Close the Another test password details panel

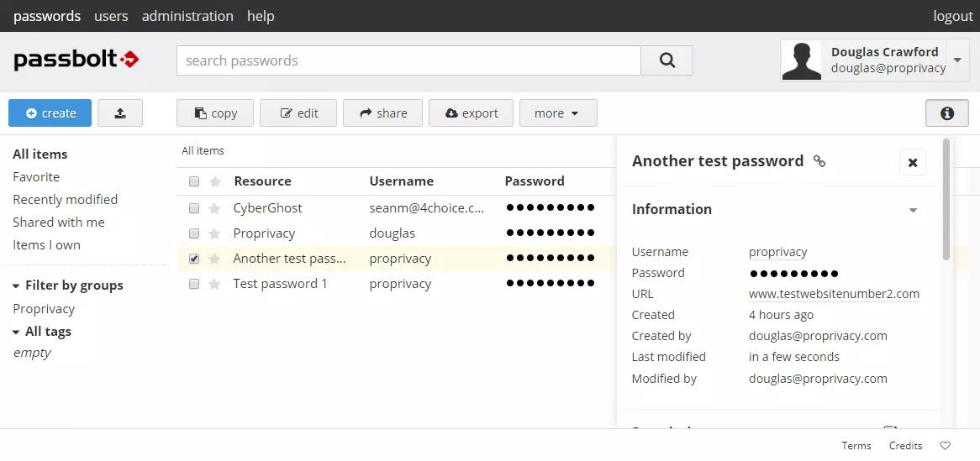tap(913, 162)
